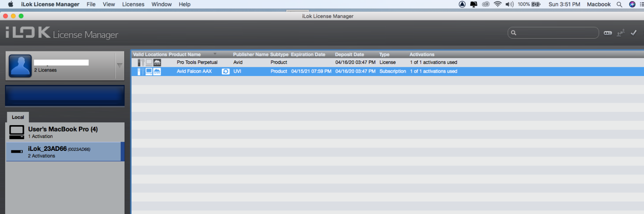Click the Redeem Activation Code icon
Image resolution: width=644 pixels, height=214 pixels.
(608, 33)
